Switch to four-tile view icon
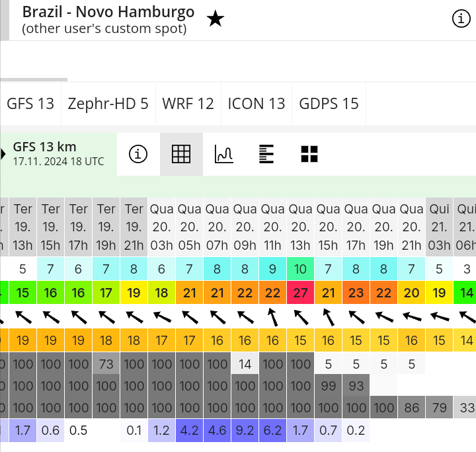This screenshot has width=476, height=452. (x=309, y=154)
